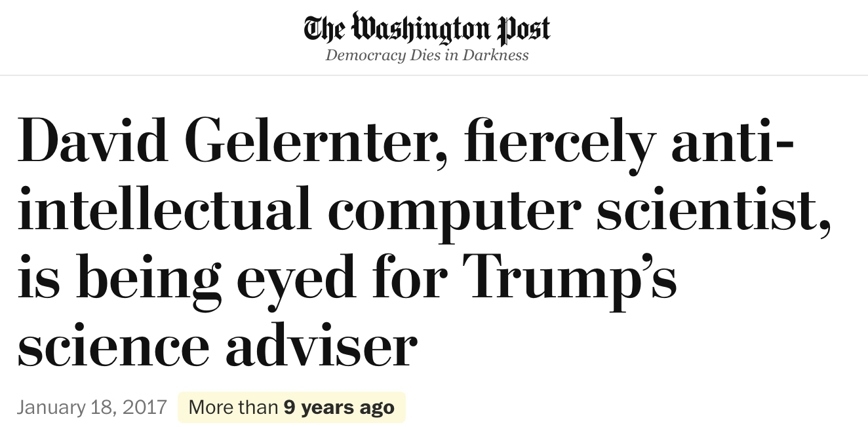Click the article headline about David Gelernter

420,242
